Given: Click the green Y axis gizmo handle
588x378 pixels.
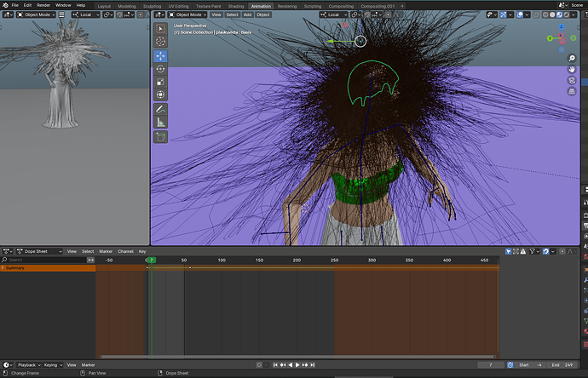Looking at the screenshot, I should [550, 38].
